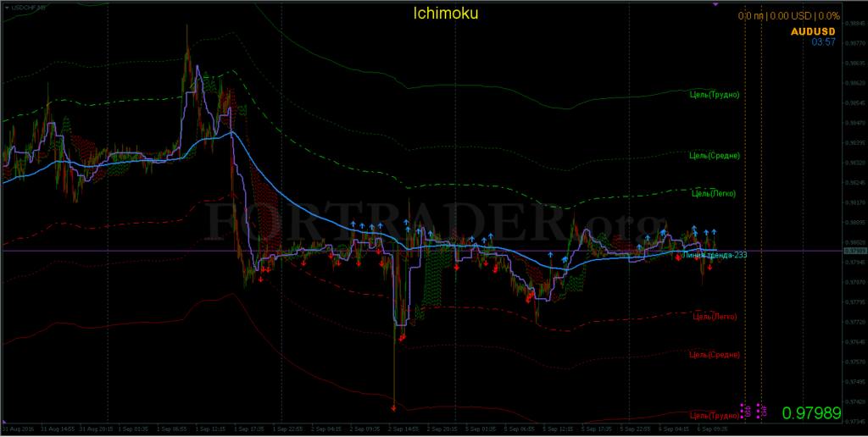Screen dimensions: 868x437
Task: Click the orange AUDUSD label
Action: click(x=813, y=31)
